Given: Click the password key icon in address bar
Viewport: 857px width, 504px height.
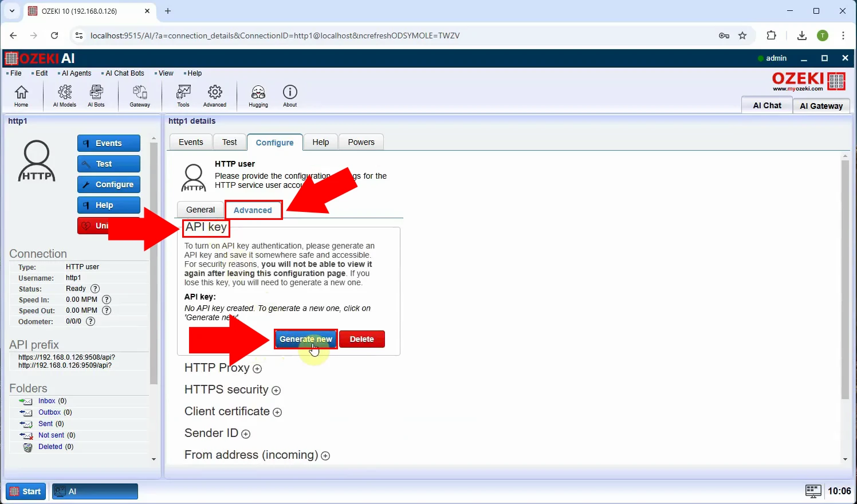Looking at the screenshot, I should click(724, 36).
